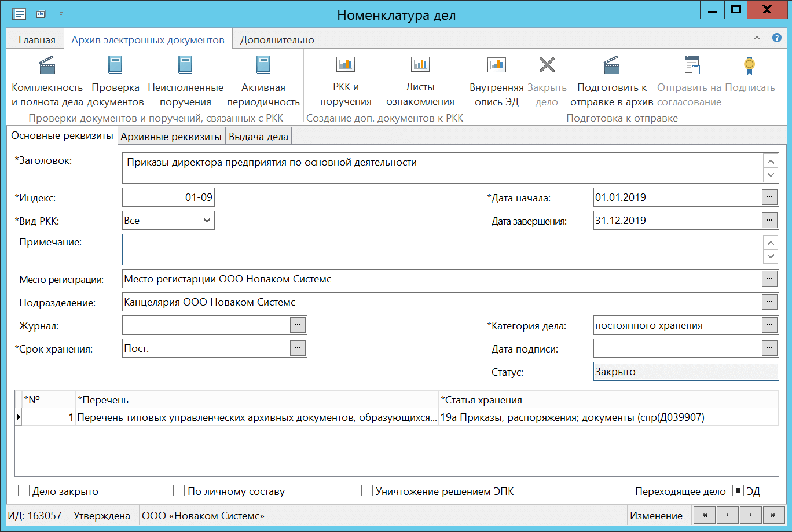Collapse the ribbon with the caret icon

757,38
